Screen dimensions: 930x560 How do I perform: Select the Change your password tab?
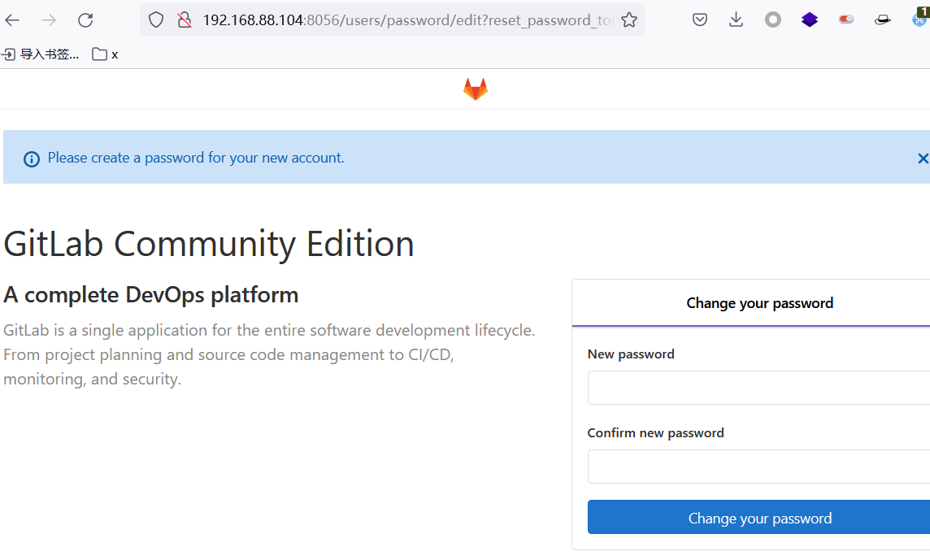pos(759,303)
